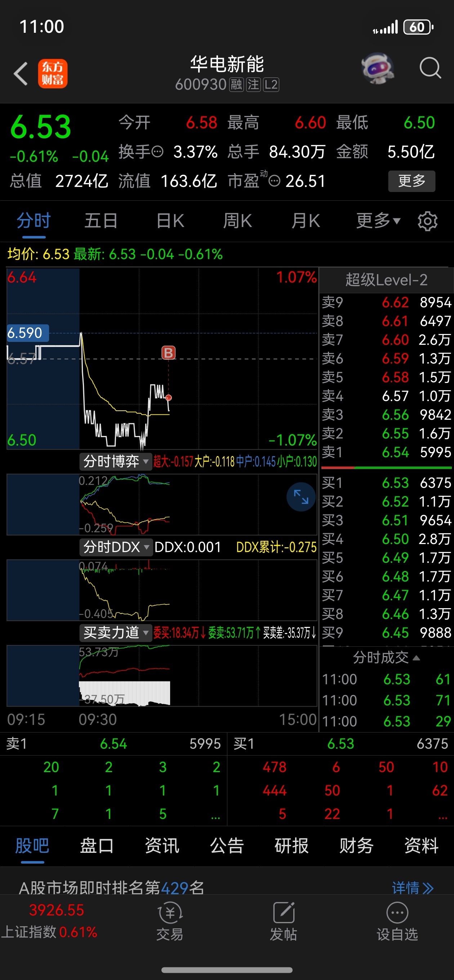Open the 公告 tab
Screen dimensions: 454x980
[x=227, y=846]
